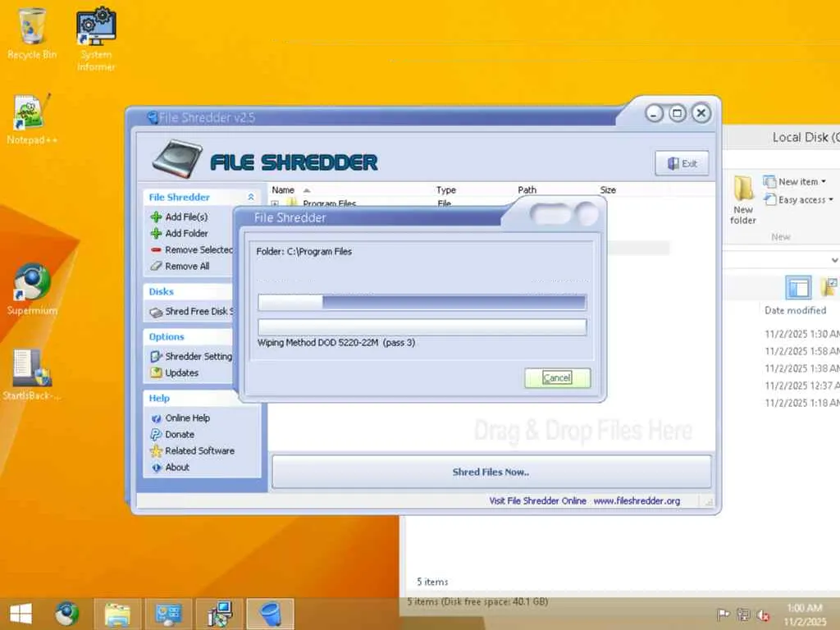Click Wiping Method DOD 5220-22M text
This screenshot has width=840, height=630.
(336, 343)
